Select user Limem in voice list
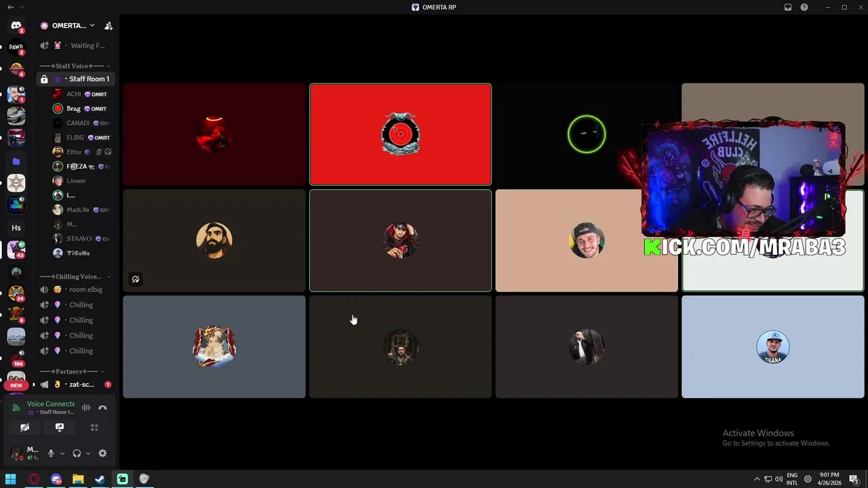868x488 pixels. [x=81, y=181]
